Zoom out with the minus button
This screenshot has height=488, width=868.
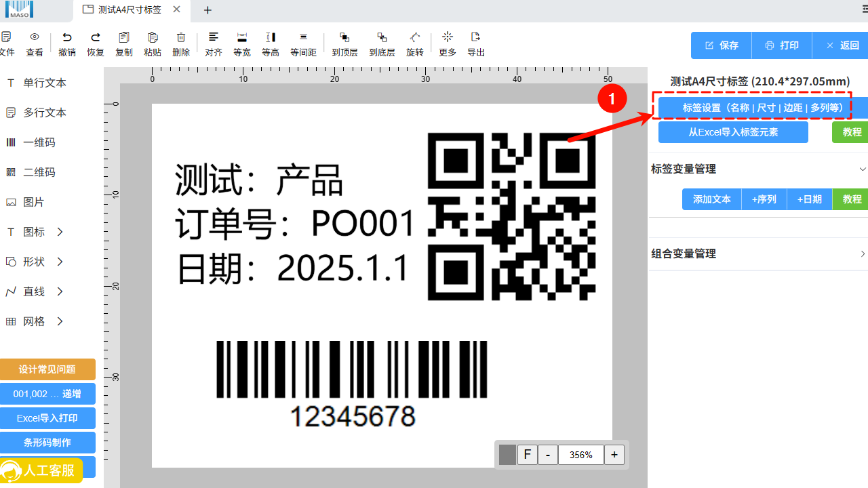pos(548,455)
